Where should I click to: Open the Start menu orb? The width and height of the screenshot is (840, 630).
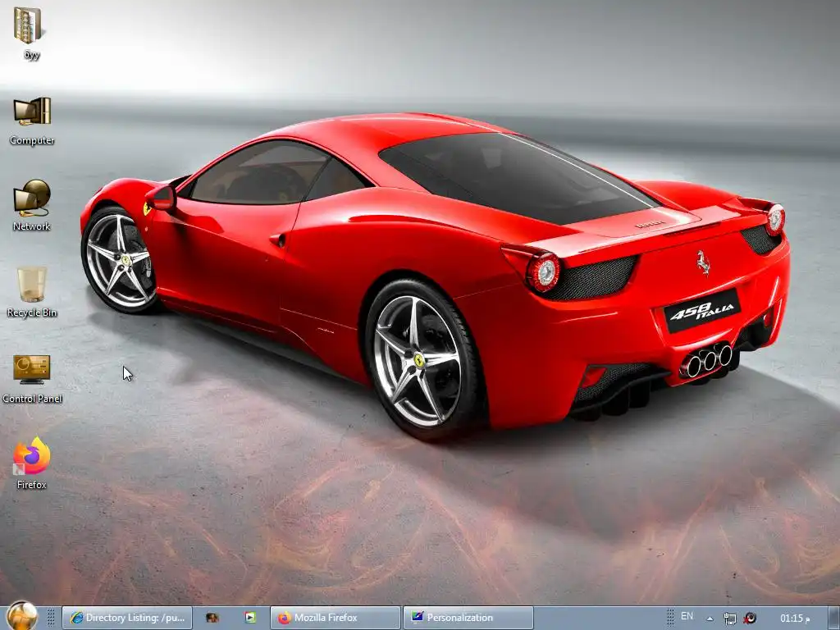click(22, 616)
